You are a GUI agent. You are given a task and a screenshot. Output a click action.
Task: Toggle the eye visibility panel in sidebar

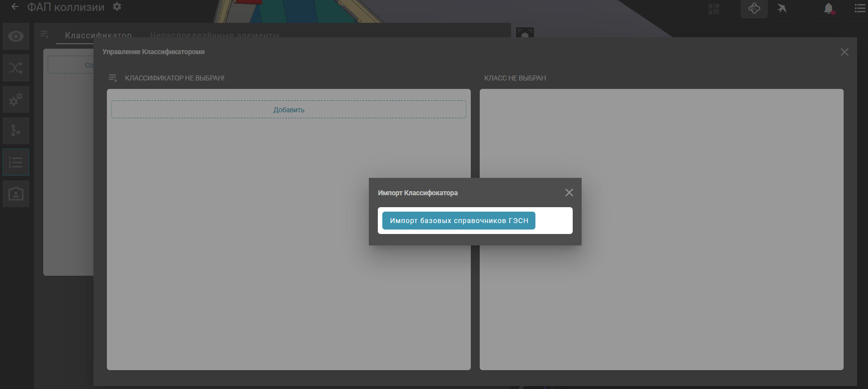tap(16, 36)
